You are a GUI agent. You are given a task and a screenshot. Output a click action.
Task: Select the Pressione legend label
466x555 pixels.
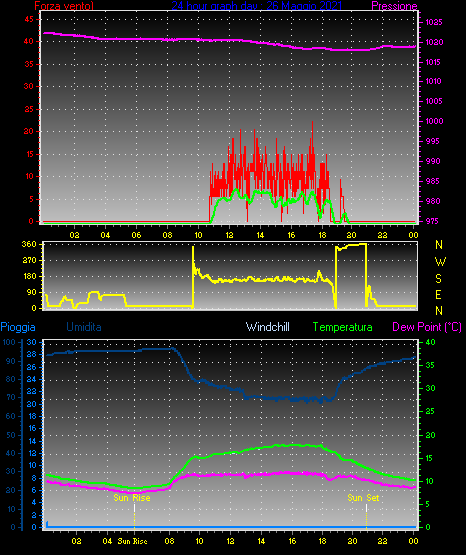tap(394, 6)
